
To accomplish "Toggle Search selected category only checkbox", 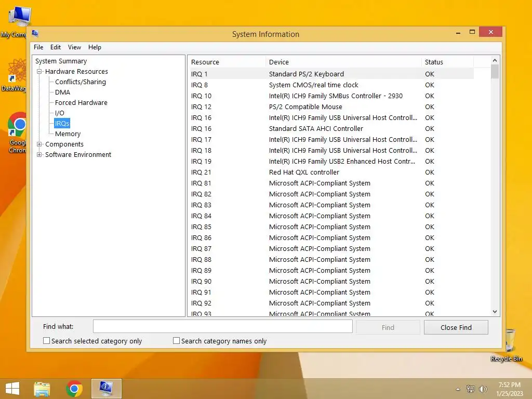I will pyautogui.click(x=46, y=341).
